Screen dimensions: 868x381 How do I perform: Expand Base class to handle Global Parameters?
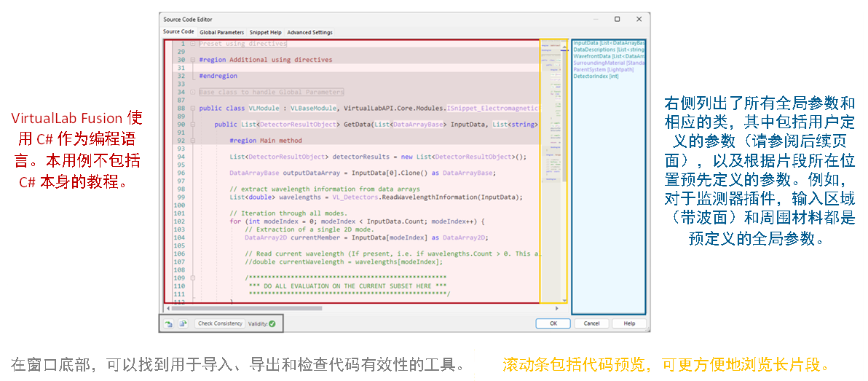point(192,92)
